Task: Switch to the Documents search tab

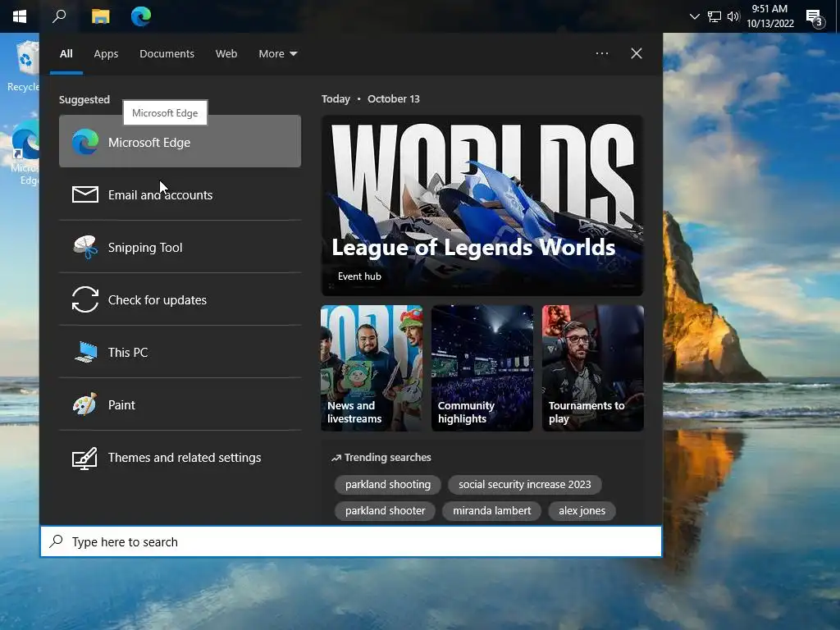Action: click(167, 53)
